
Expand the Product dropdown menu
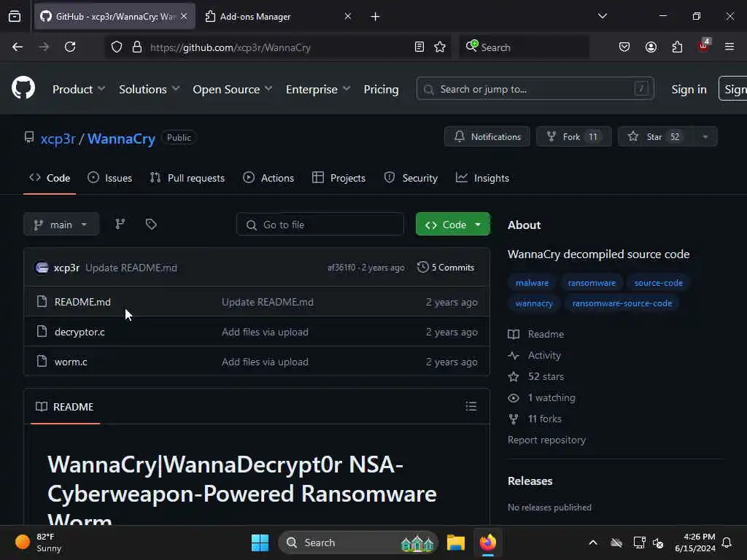79,89
